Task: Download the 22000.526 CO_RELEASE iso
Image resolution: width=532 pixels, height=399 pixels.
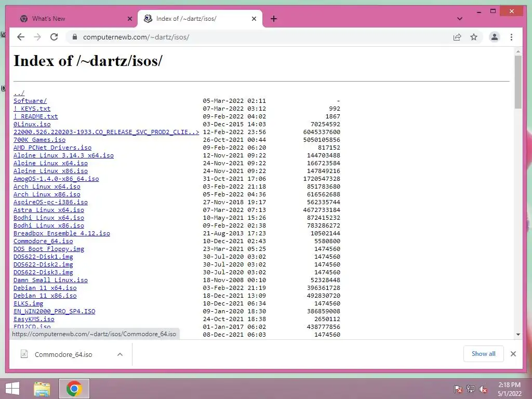Action: tap(106, 132)
